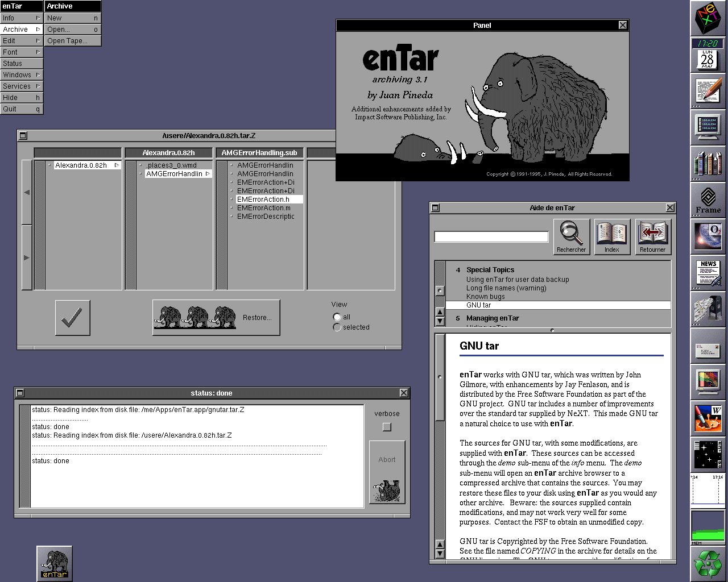Click the Abort mammoth button
728x582 pixels.
387,472
